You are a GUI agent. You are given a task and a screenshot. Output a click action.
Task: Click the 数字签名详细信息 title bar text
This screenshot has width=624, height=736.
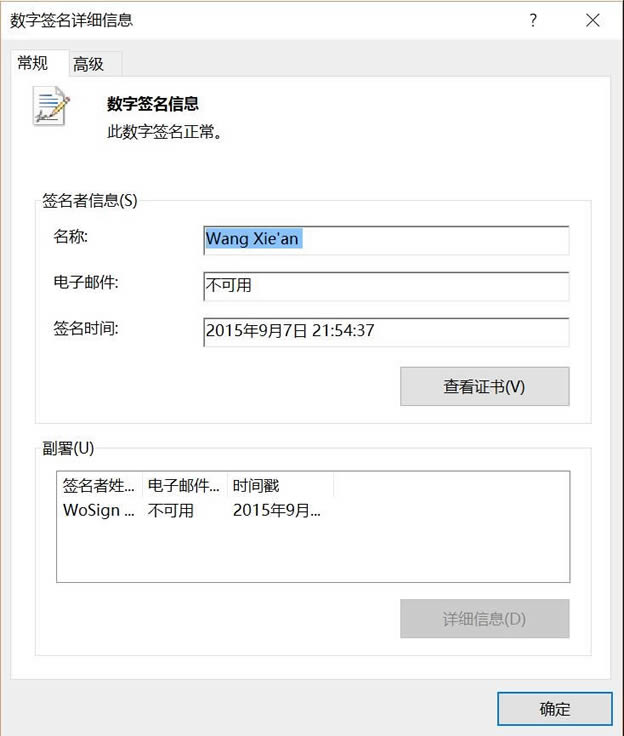[x=71, y=20]
